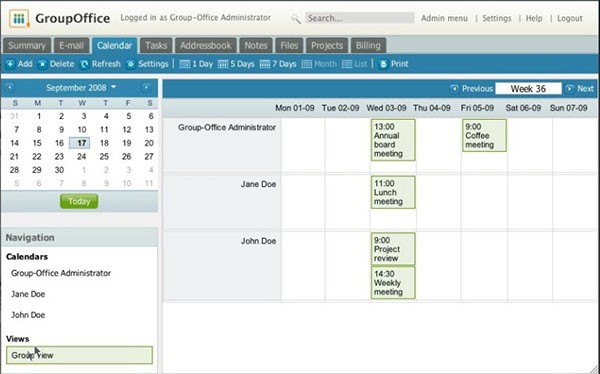Click in the Search field

(360, 18)
